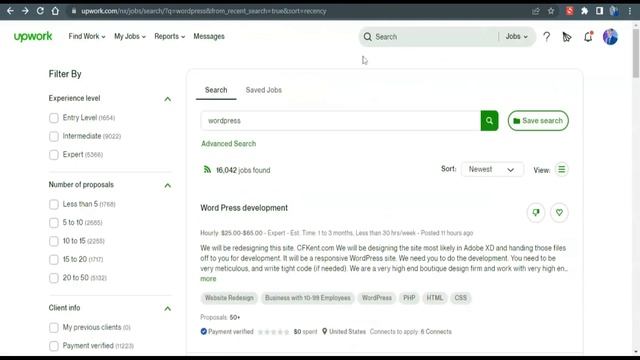Open the Chrome three-dot menu

tap(630, 11)
